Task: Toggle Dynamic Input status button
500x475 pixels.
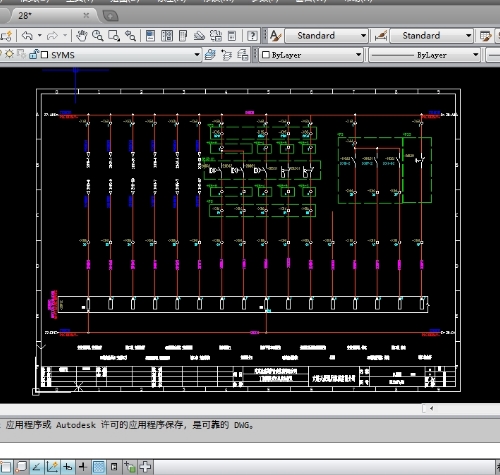Action: pyautogui.click(x=68, y=467)
